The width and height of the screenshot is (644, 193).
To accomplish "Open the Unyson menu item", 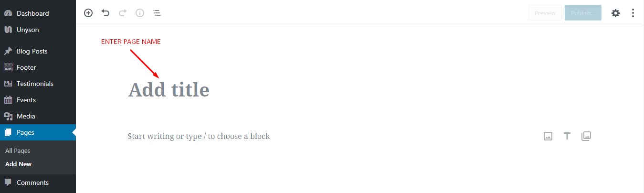I will [28, 30].
